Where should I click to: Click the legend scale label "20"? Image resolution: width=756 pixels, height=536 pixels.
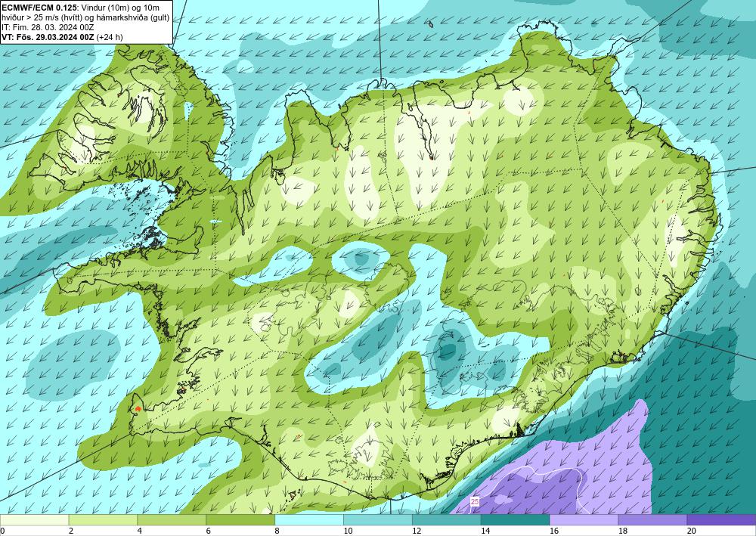coord(692,531)
